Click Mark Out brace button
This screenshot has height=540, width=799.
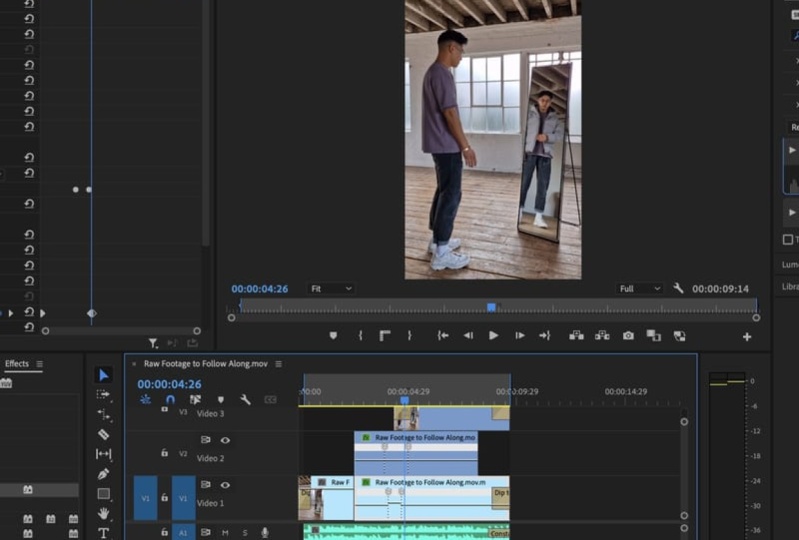tap(409, 336)
